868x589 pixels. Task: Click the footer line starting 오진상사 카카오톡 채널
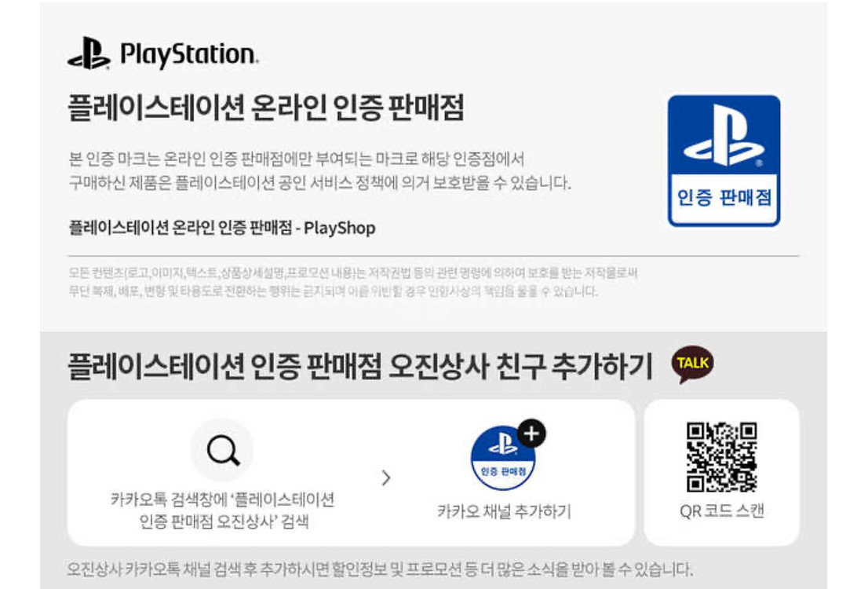point(380,569)
